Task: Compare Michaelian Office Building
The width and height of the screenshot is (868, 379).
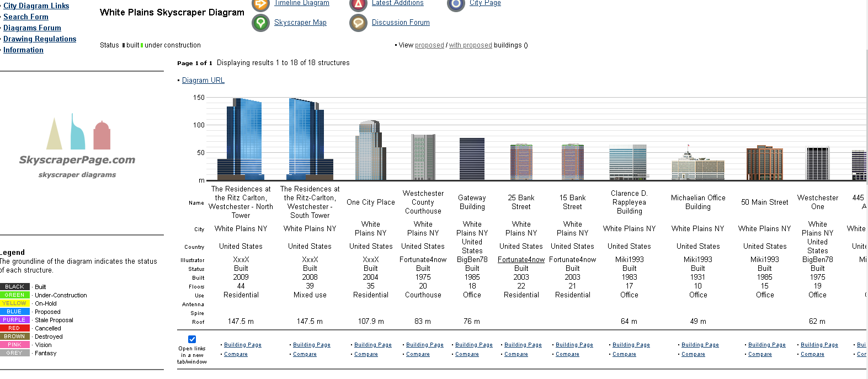Action: click(x=693, y=354)
